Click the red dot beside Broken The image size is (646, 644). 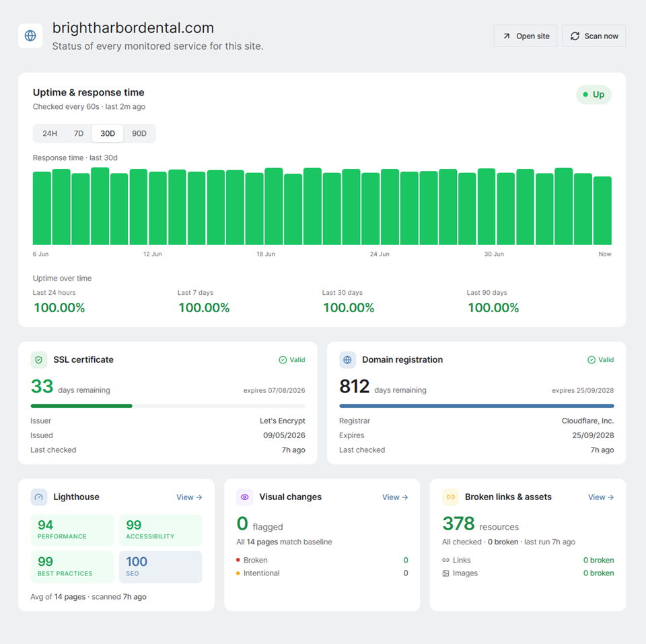click(238, 560)
